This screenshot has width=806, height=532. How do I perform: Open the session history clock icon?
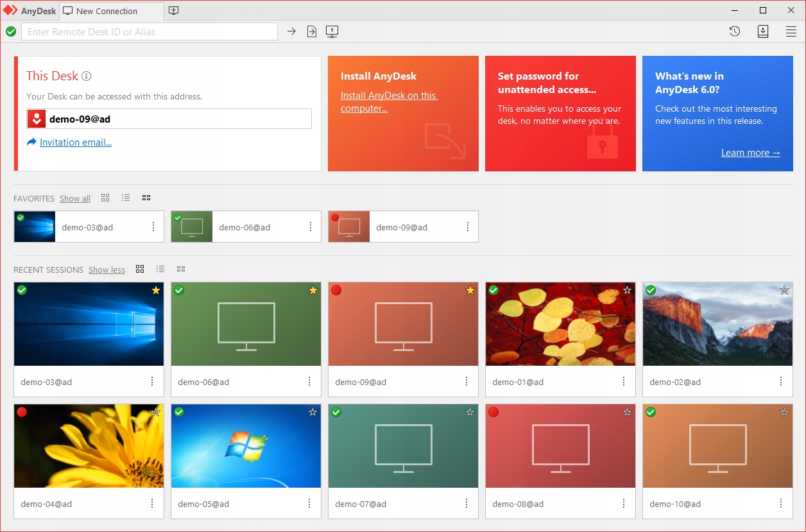coord(735,31)
